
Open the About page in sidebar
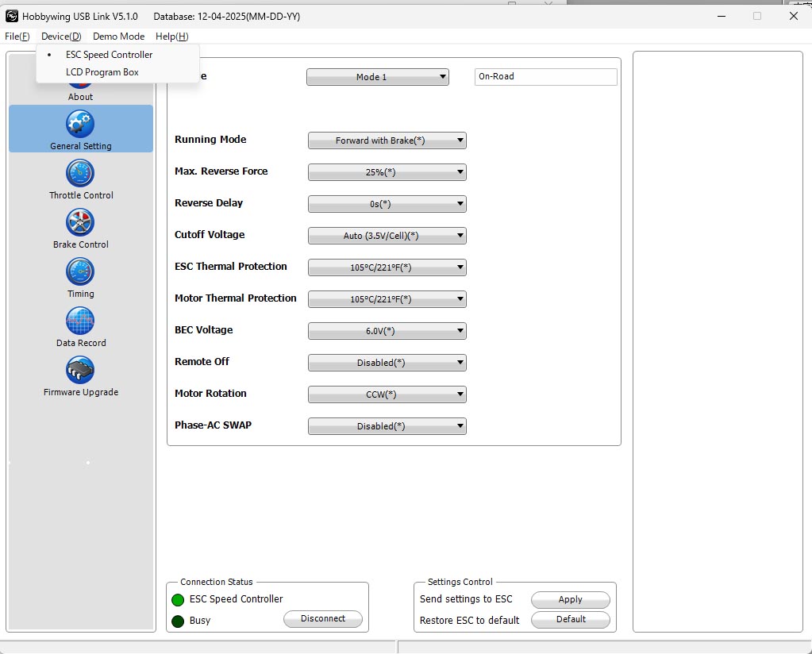point(80,96)
